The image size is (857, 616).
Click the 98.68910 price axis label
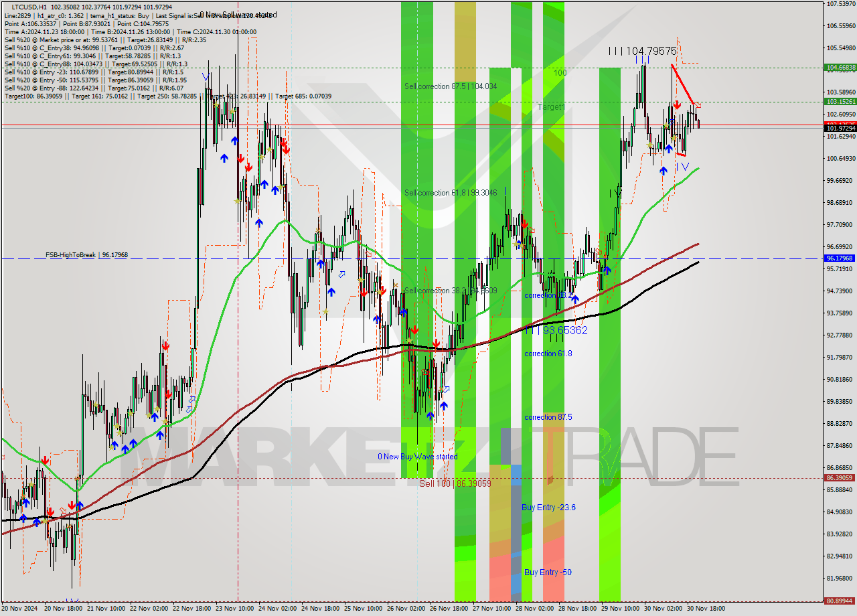point(840,203)
